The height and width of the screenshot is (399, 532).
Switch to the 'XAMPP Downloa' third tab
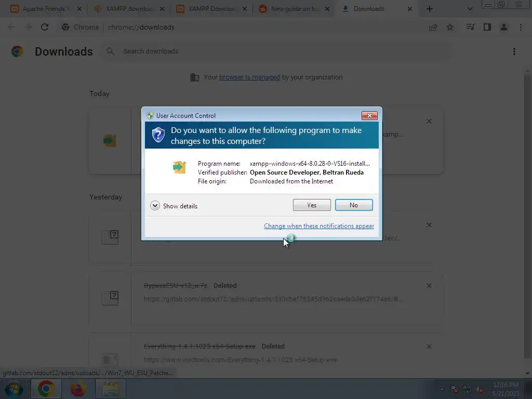pos(211,9)
